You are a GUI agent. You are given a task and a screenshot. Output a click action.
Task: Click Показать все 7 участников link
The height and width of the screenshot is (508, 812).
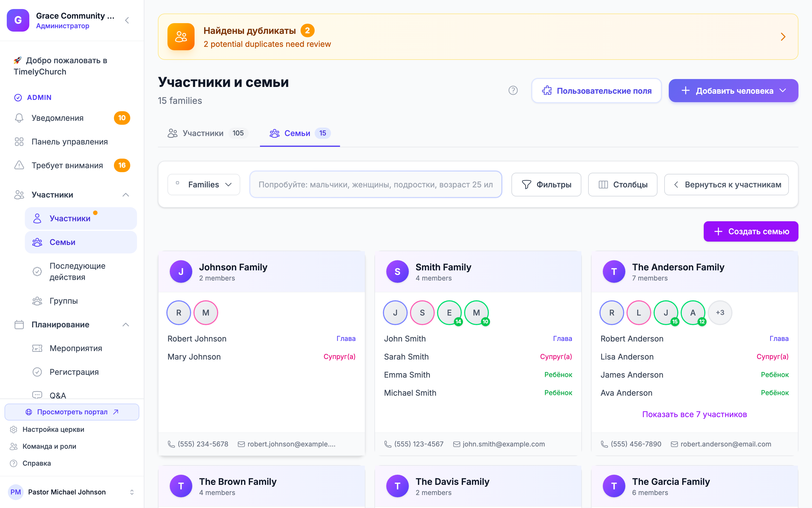click(x=694, y=414)
